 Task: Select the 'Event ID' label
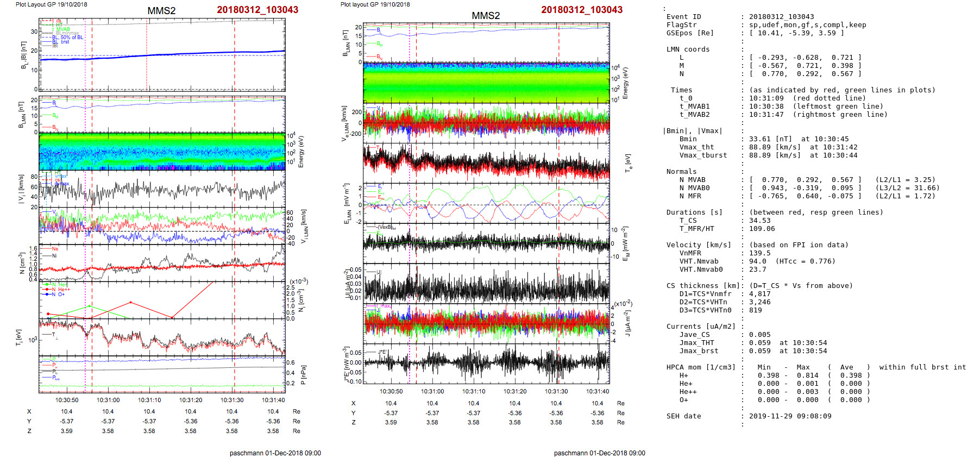pos(683,17)
